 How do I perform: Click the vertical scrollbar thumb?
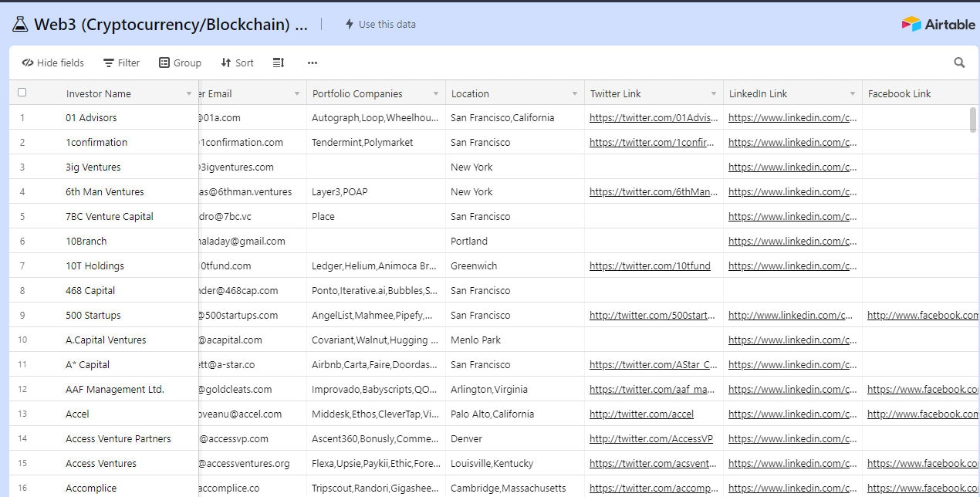point(973,120)
